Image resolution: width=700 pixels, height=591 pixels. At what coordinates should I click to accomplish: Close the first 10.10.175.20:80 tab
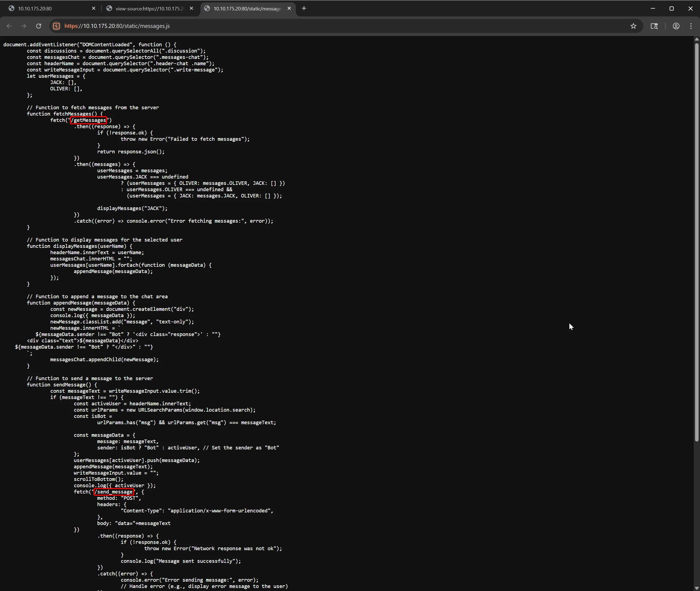93,8
